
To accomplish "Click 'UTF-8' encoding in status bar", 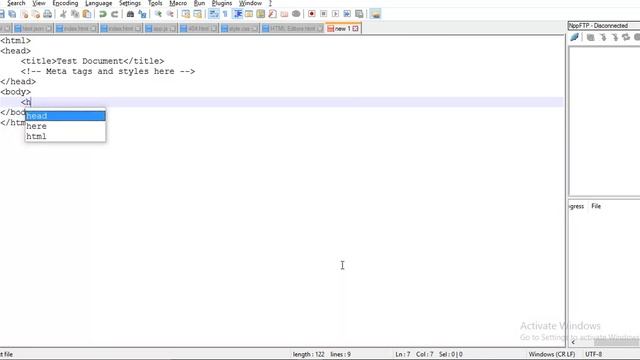I will click(x=593, y=354).
